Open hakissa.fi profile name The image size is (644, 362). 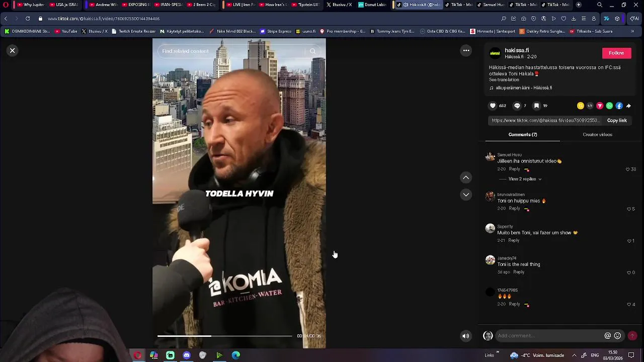click(517, 50)
